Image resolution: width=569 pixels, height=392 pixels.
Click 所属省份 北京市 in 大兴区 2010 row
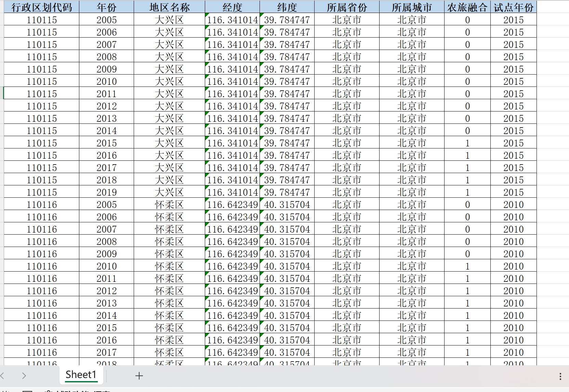click(347, 81)
